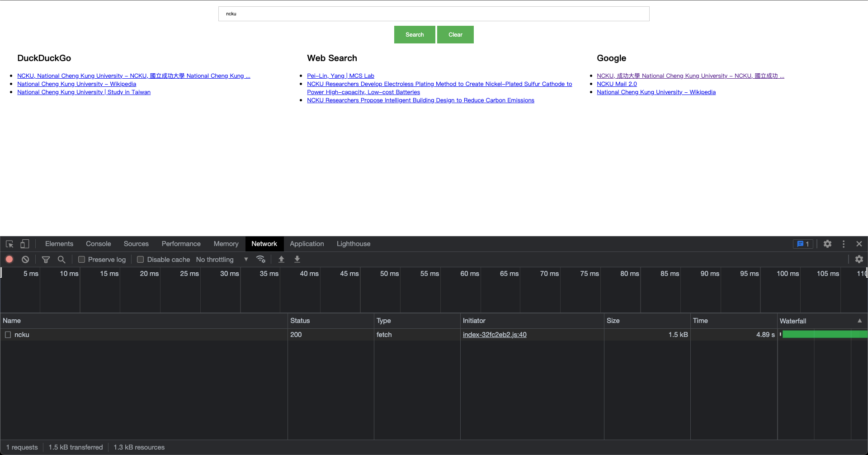
Task: Open the issues counter badge
Action: 803,244
